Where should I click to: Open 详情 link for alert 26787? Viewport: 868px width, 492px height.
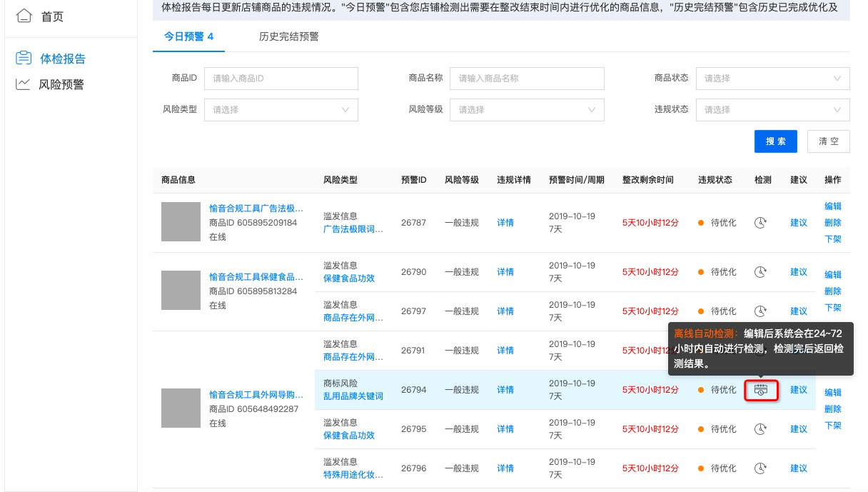505,223
